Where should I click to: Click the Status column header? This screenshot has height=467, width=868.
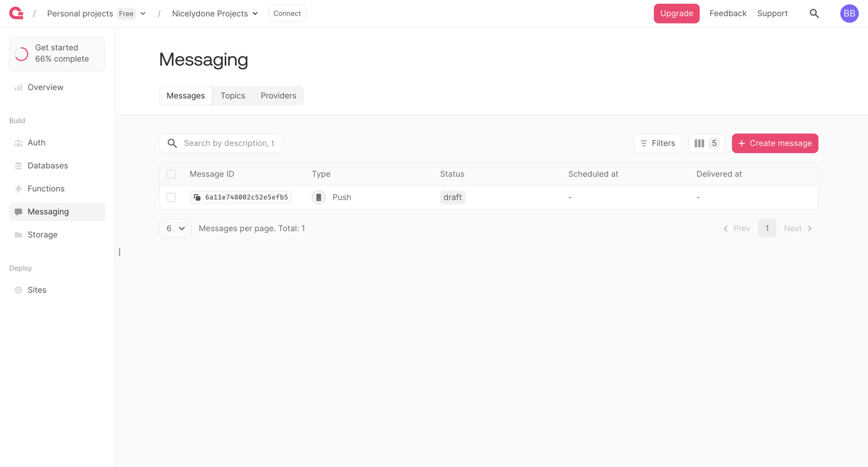(452, 174)
